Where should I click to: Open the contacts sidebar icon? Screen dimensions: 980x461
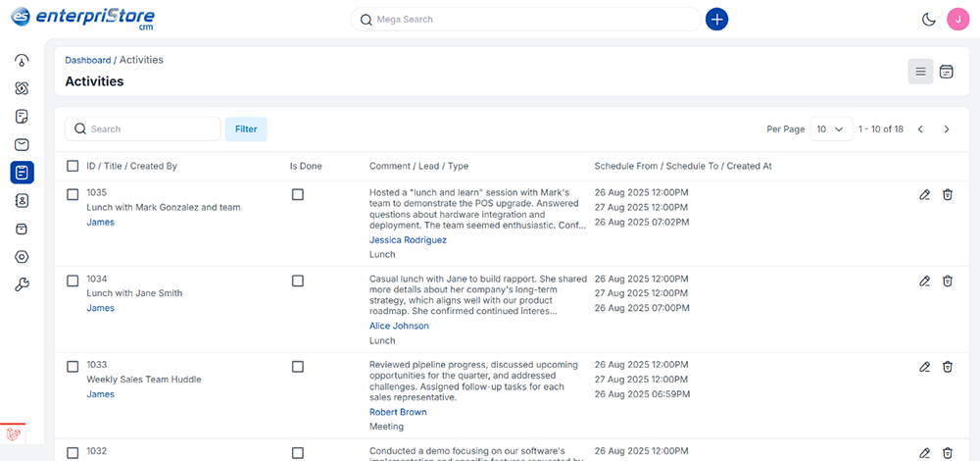pyautogui.click(x=22, y=201)
